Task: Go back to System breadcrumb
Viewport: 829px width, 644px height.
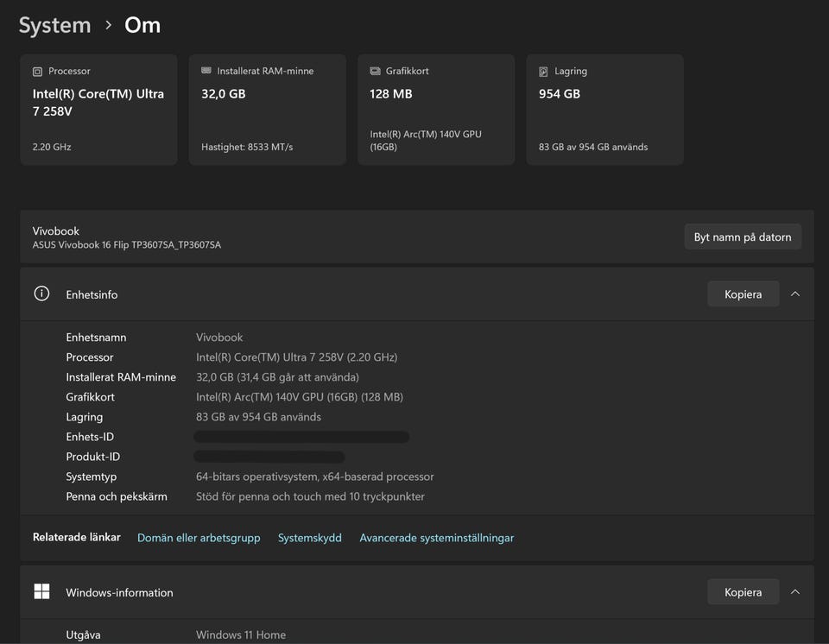Action: (x=55, y=25)
